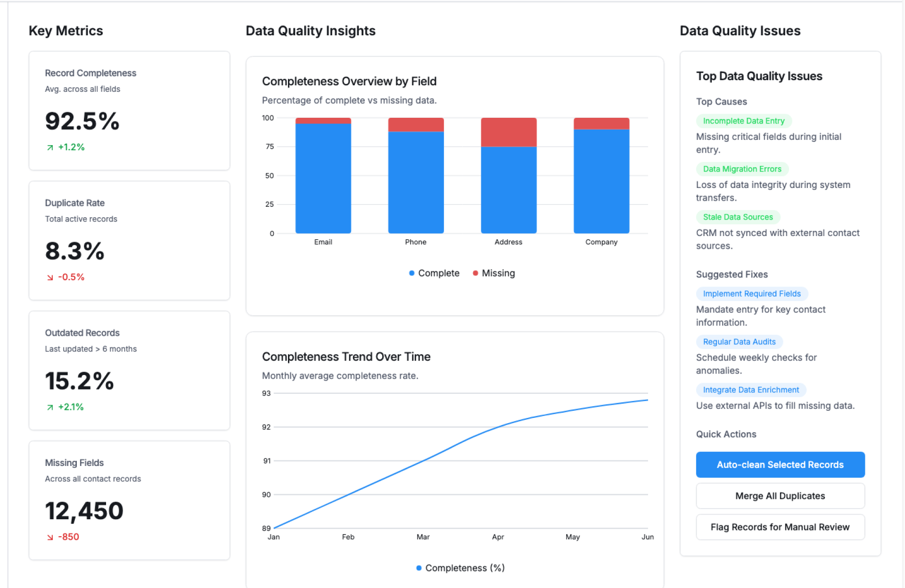
Task: Click the red Missing segment of Address bar
Action: [508, 132]
